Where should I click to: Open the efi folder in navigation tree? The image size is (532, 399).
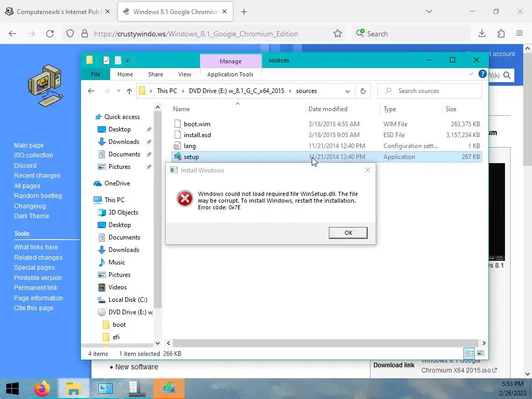click(x=116, y=337)
